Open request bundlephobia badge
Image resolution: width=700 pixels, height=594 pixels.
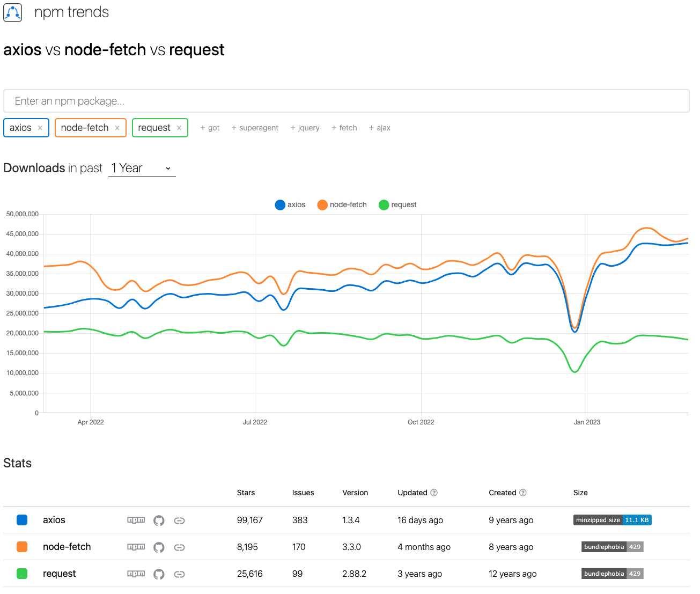pos(613,574)
